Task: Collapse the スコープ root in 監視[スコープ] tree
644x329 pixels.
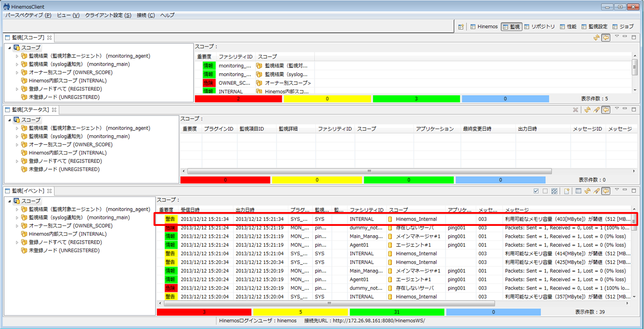Action: click(9, 48)
